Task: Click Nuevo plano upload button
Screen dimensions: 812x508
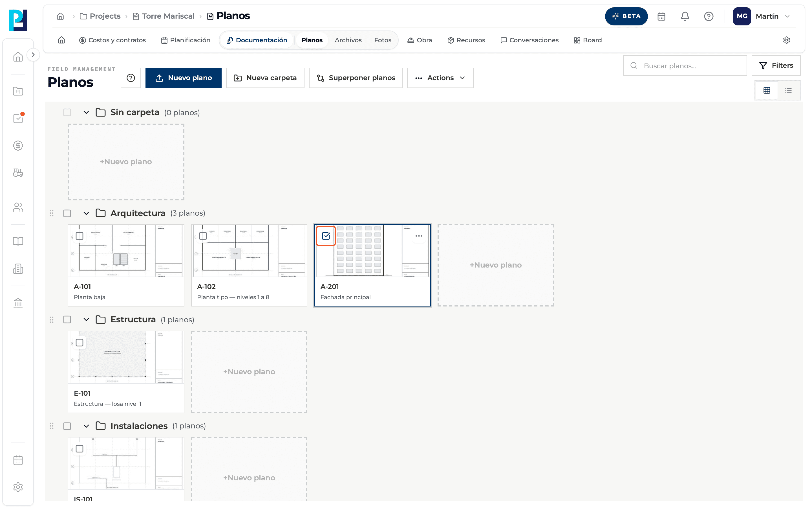Action: pos(183,78)
